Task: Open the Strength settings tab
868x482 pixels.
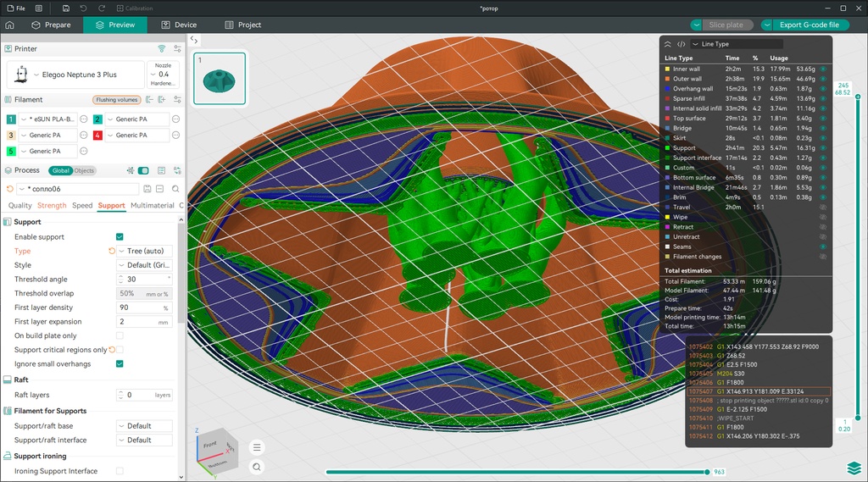Action: tap(52, 205)
